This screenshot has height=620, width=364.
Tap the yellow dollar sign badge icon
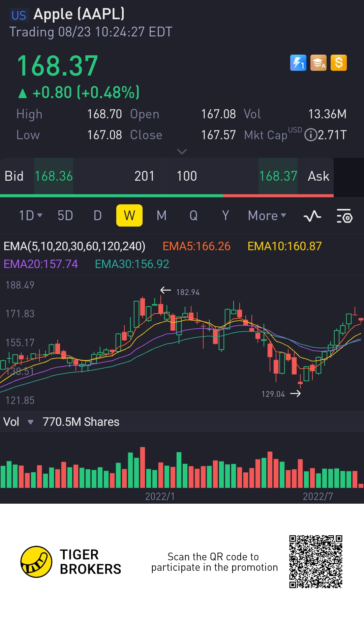pyautogui.click(x=339, y=63)
